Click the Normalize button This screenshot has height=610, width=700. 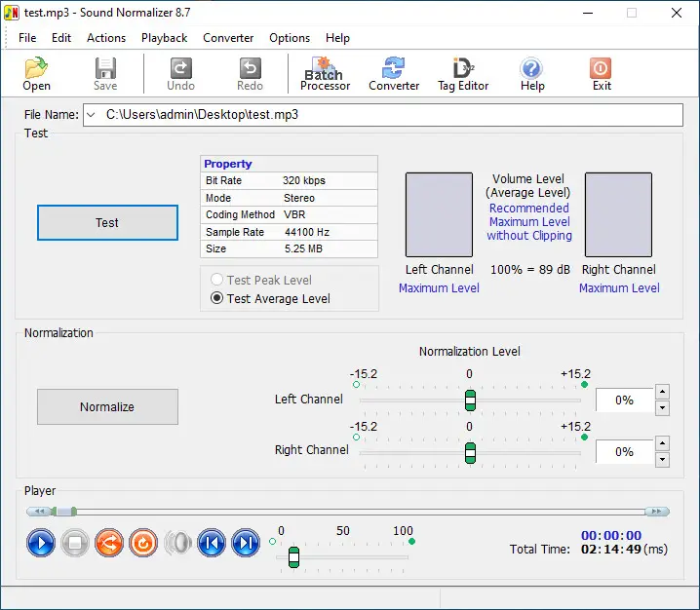(x=107, y=406)
